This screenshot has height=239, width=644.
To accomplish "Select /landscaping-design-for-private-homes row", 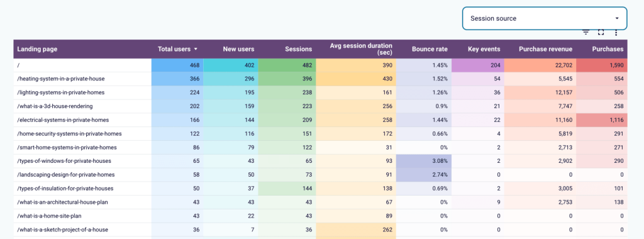I will tap(320, 175).
